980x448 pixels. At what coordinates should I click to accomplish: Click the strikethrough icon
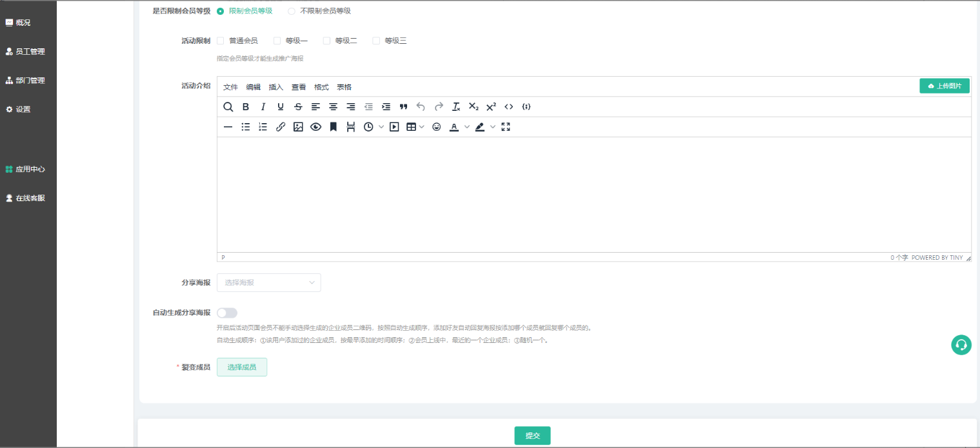tap(298, 107)
